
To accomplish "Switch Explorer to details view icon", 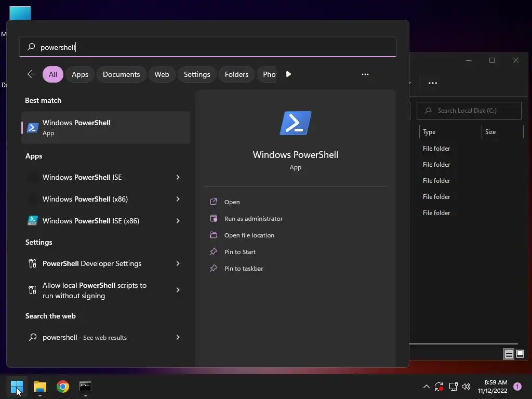I will point(509,354).
